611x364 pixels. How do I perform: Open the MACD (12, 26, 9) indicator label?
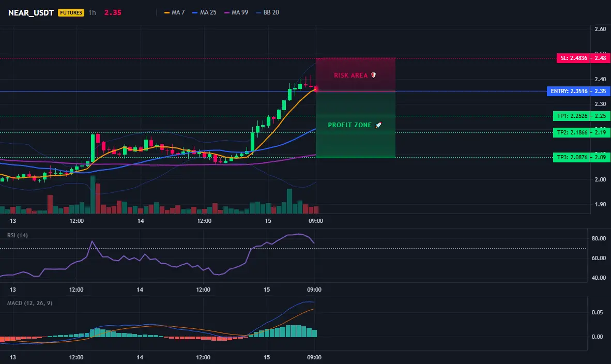29,303
